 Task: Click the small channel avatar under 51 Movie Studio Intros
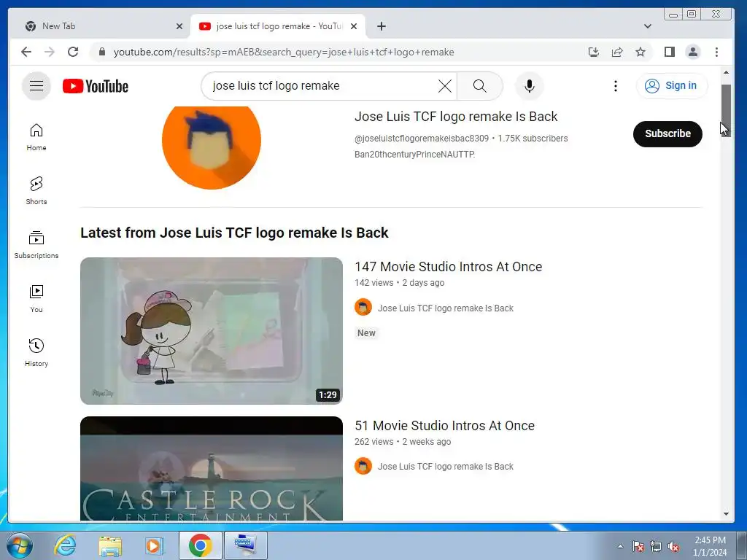coord(363,466)
